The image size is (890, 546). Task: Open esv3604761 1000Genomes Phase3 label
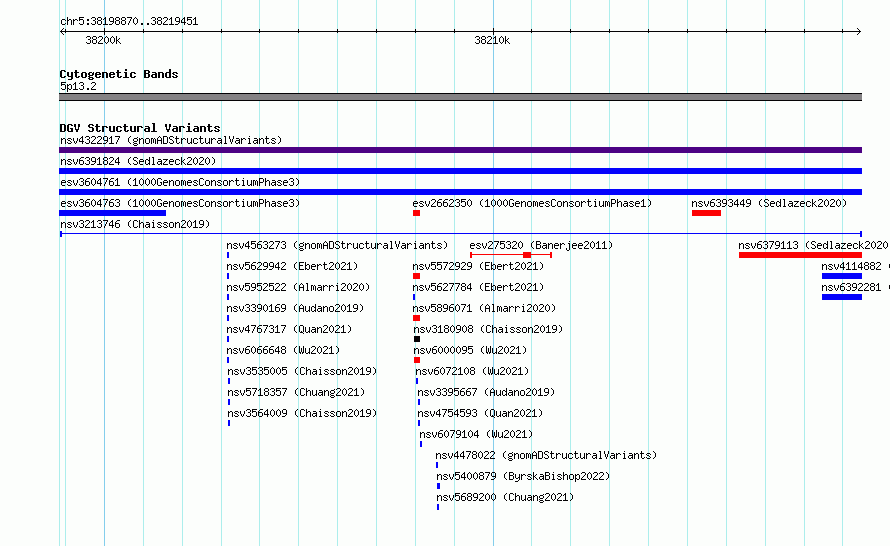(180, 182)
